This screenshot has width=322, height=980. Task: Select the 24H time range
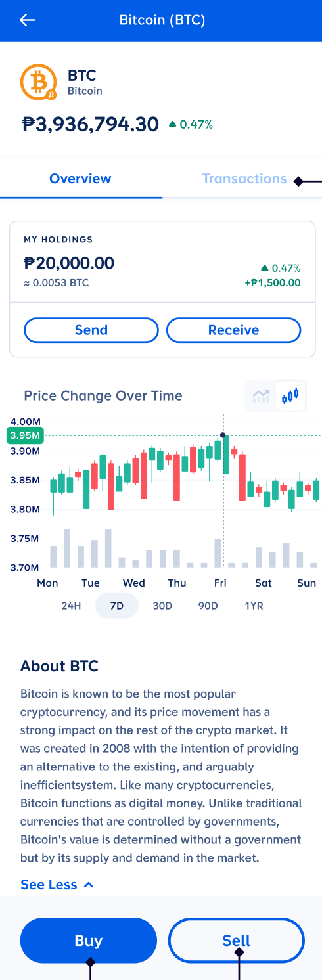pos(71,606)
